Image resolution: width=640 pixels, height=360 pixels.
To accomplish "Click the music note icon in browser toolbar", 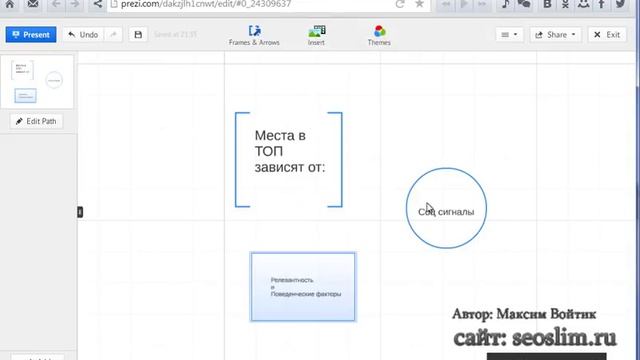I will click(x=505, y=4).
